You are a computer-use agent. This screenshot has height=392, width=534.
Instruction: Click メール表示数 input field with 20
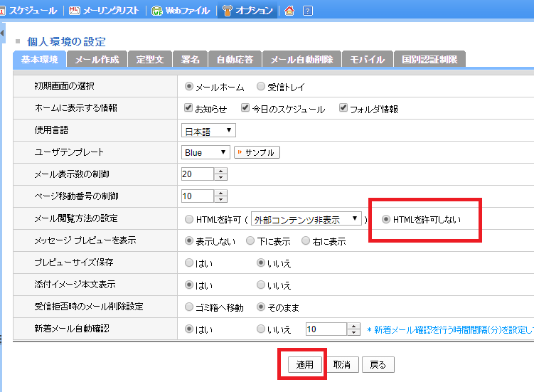198,174
